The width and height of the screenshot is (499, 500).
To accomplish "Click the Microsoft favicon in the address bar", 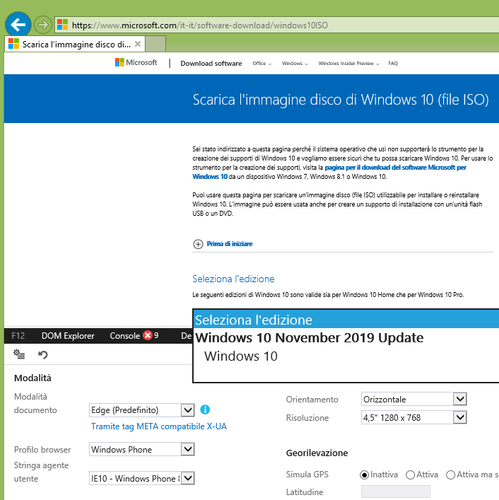I will point(62,25).
